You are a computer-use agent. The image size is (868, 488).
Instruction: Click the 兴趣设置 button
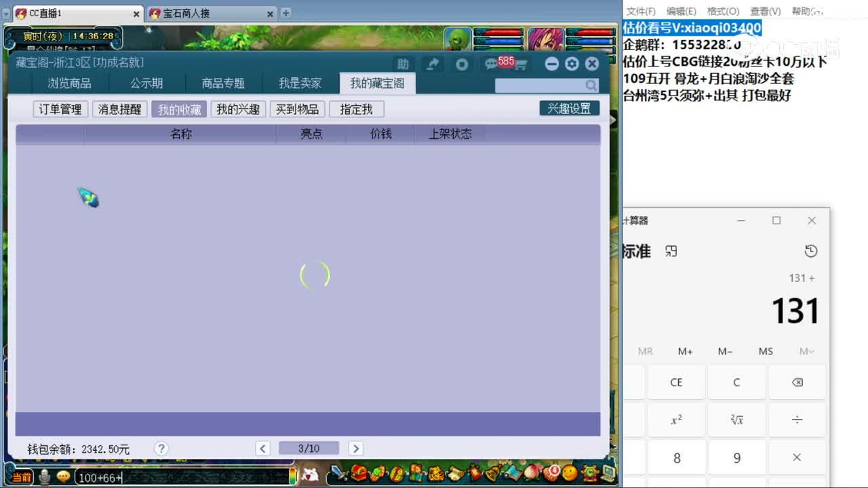569,107
